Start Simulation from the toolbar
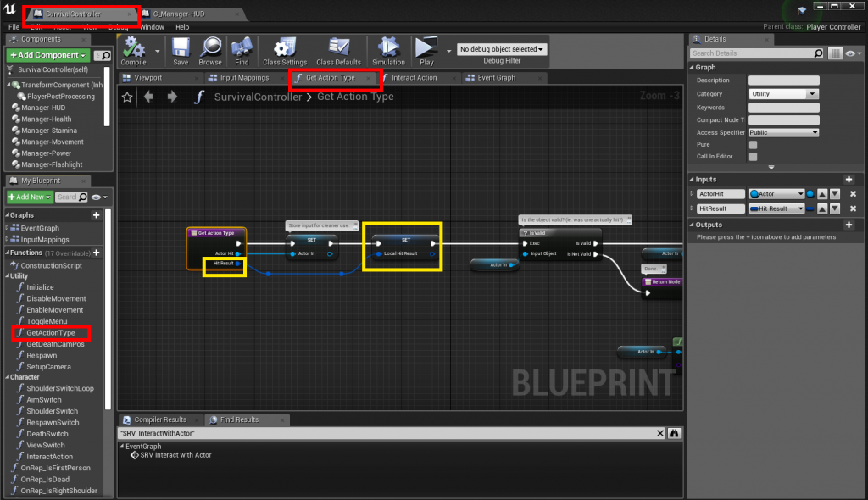Screen dimensions: 868x500 point(388,50)
